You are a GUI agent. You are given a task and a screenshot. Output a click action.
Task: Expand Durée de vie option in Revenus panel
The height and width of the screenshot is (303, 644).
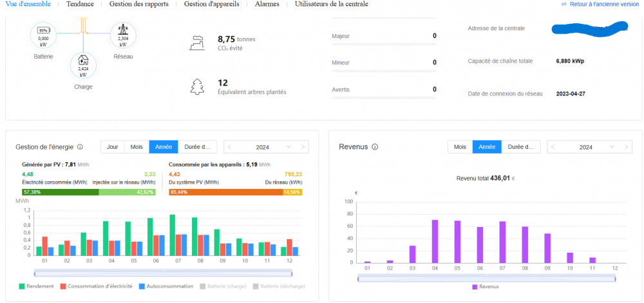point(519,147)
